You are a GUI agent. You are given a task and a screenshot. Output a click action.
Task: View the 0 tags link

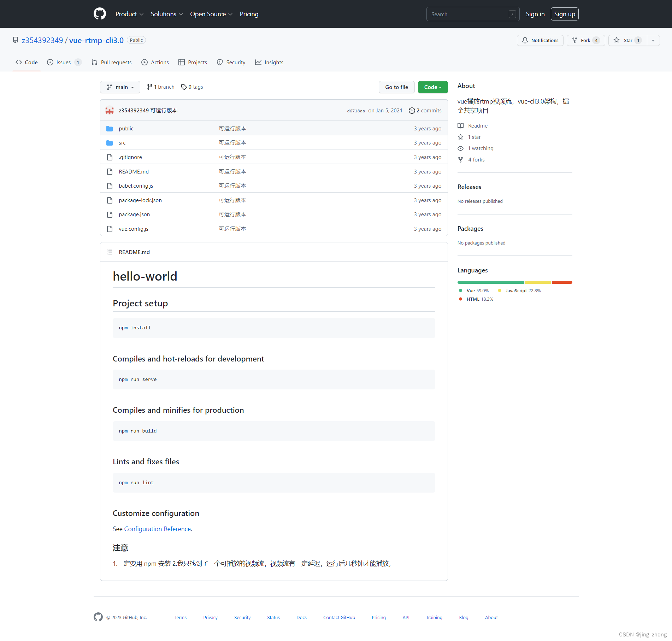tap(192, 87)
